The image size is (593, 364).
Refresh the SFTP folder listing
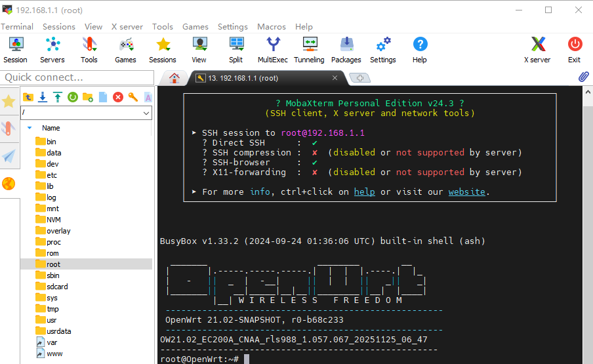73,97
